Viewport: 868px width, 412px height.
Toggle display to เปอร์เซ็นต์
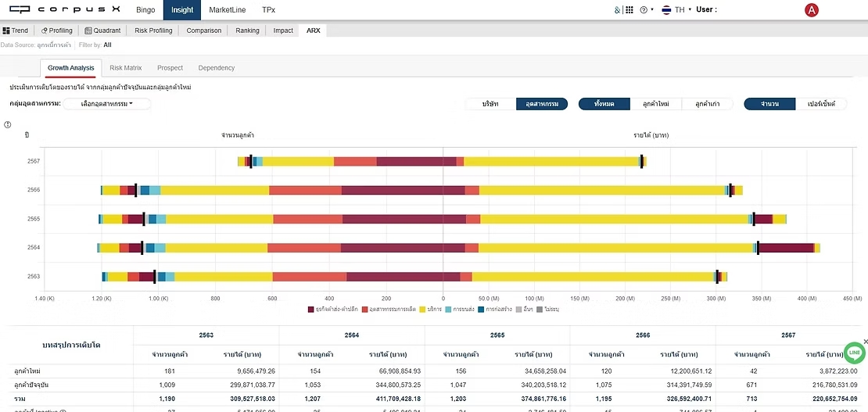[821, 104]
